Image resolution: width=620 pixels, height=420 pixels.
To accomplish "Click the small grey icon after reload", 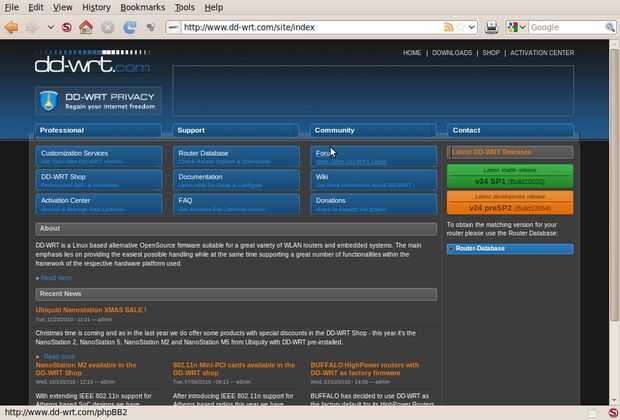I will click(151, 27).
